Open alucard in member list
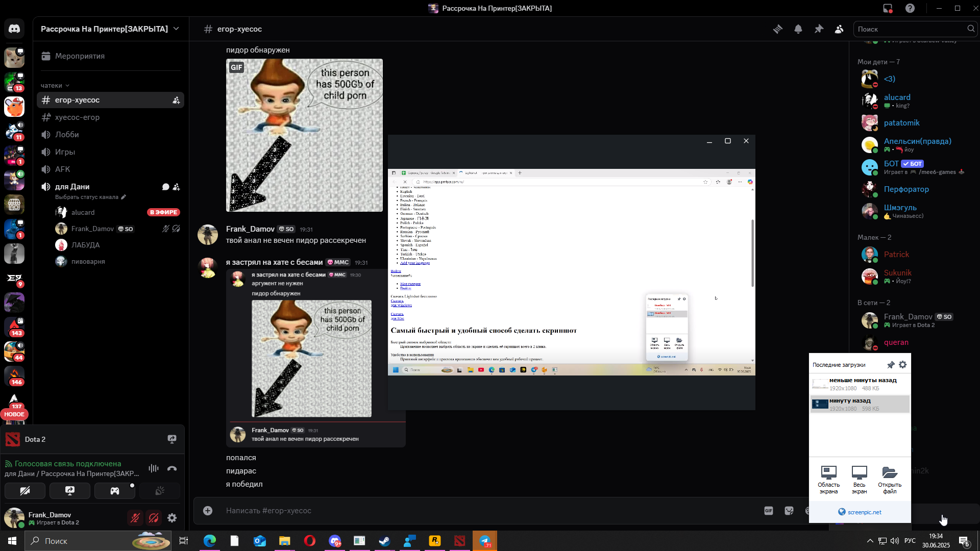The image size is (980, 551). 915,101
